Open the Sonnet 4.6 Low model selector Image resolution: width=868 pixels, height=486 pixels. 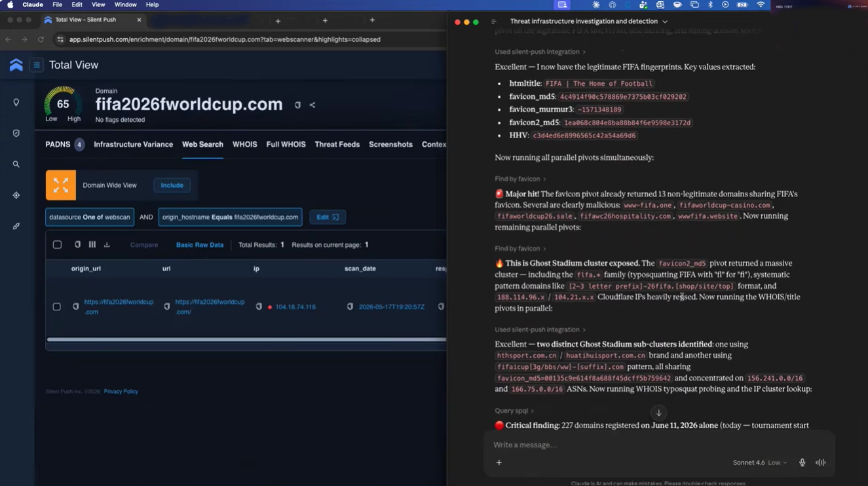760,462
